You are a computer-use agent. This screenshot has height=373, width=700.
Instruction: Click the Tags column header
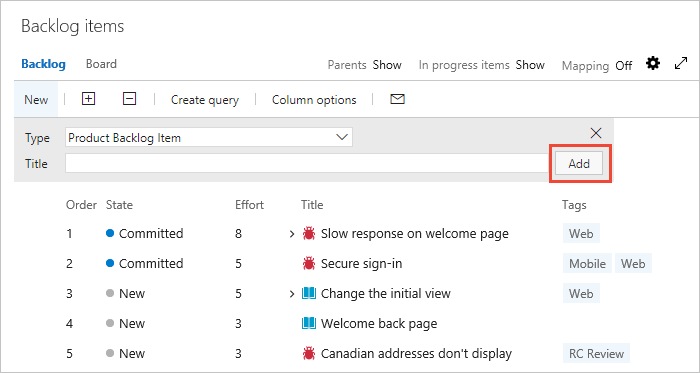coord(574,205)
